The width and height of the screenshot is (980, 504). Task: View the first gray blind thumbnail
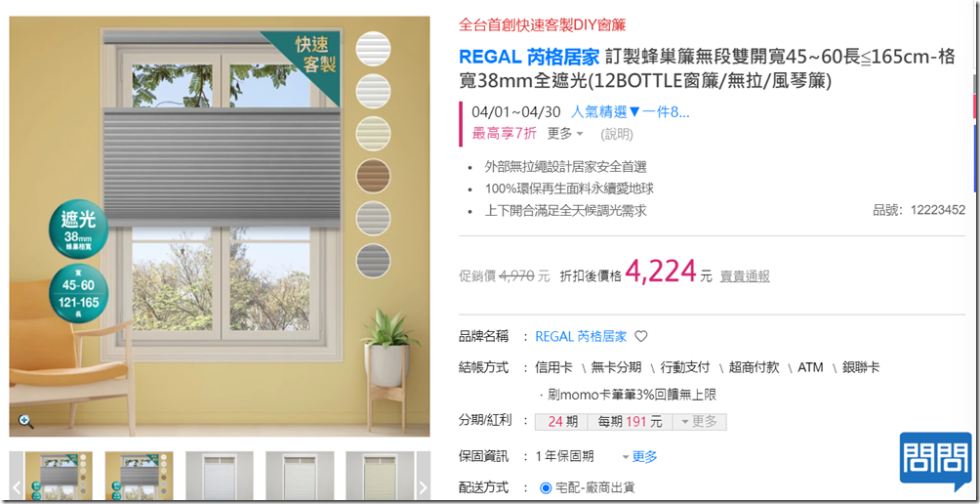click(x=59, y=476)
